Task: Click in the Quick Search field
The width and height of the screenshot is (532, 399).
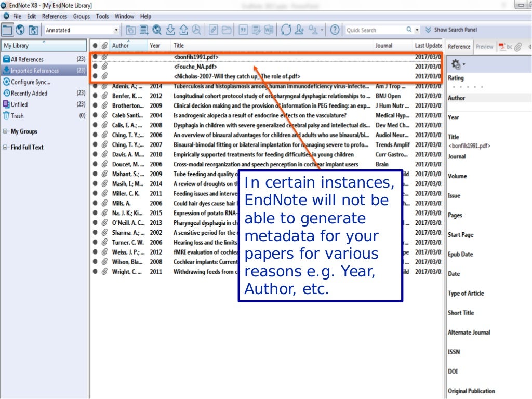Action: [x=374, y=30]
